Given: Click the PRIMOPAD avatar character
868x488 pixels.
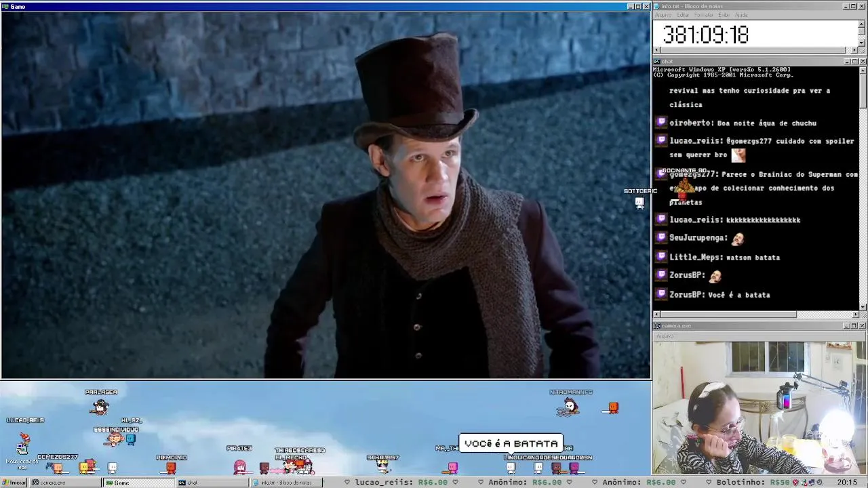Looking at the screenshot, I should (x=171, y=468).
